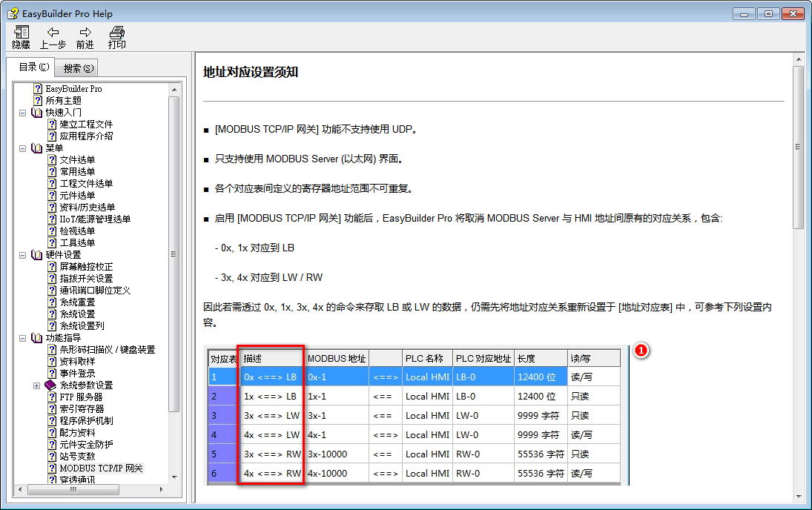Viewport: 812px width, 510px height.
Task: Open the 系统设置列 topic
Action: coord(82,326)
